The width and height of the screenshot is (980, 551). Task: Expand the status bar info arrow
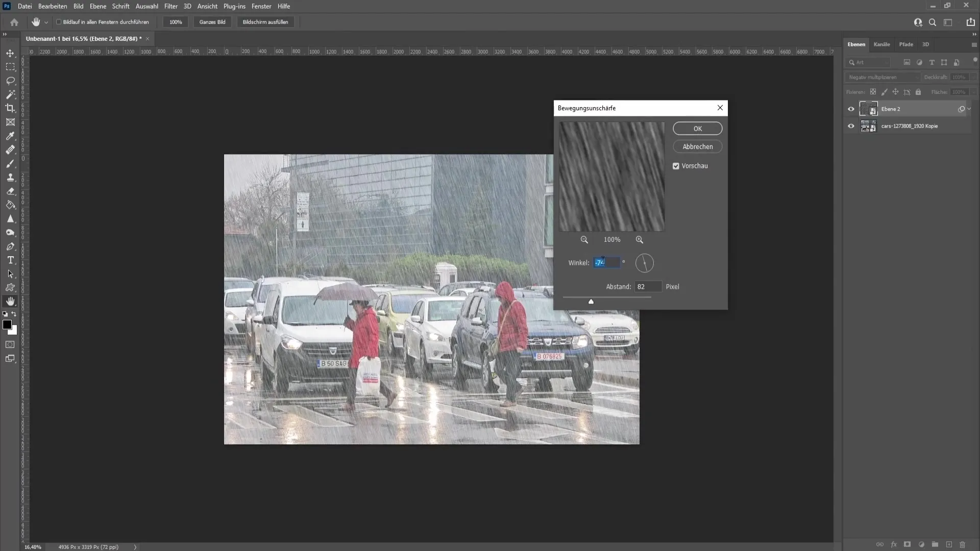[x=135, y=547]
